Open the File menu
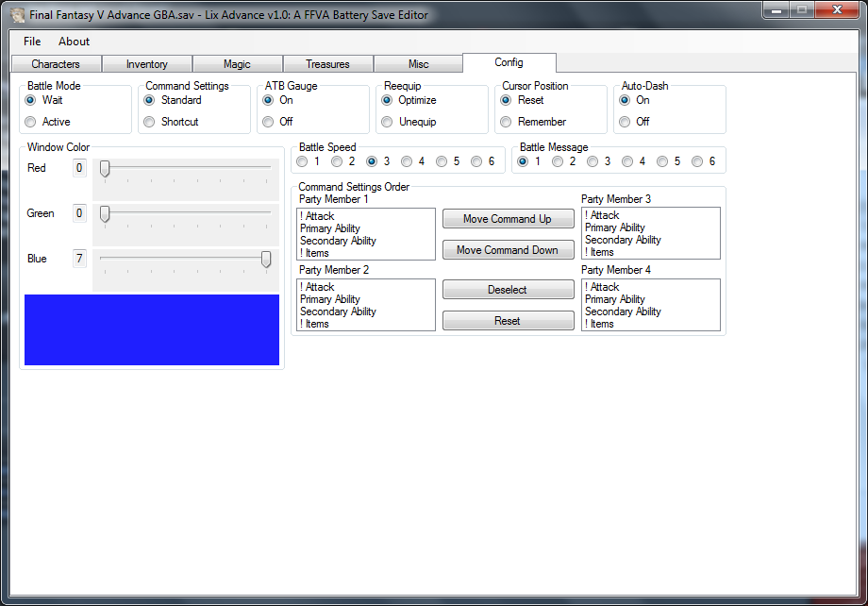This screenshot has height=606, width=868. 32,42
